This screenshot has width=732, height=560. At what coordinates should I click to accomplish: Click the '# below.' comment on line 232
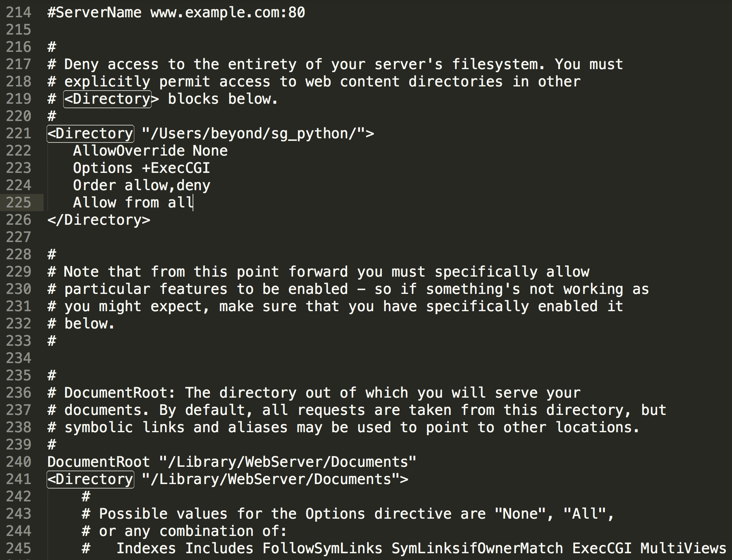pyautogui.click(x=81, y=324)
